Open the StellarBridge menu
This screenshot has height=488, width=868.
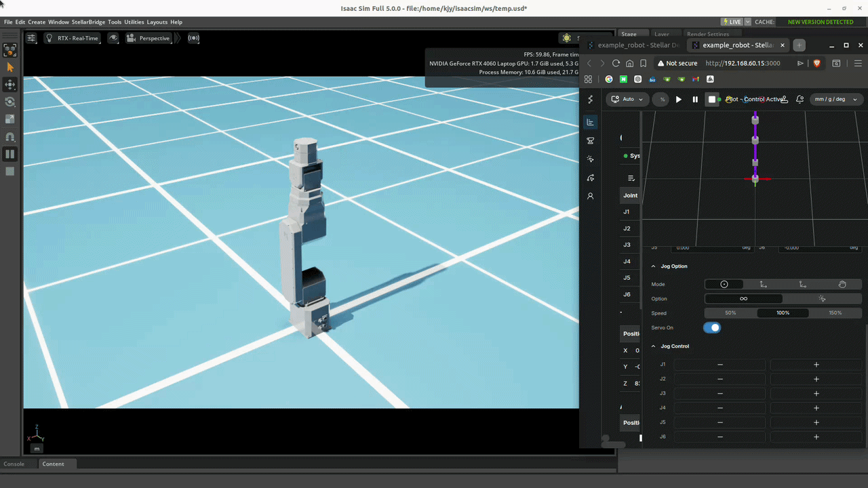click(x=88, y=22)
